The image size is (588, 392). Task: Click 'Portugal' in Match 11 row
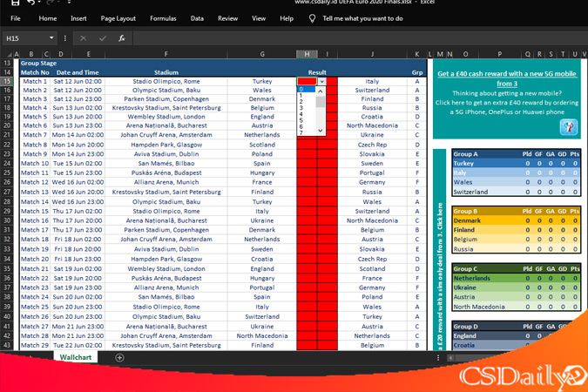pos(372,172)
